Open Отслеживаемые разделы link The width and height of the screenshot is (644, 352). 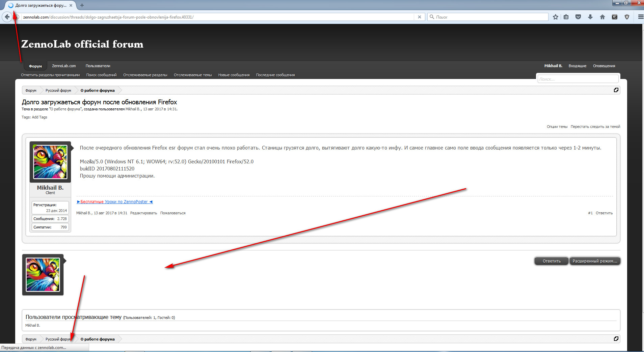click(145, 75)
